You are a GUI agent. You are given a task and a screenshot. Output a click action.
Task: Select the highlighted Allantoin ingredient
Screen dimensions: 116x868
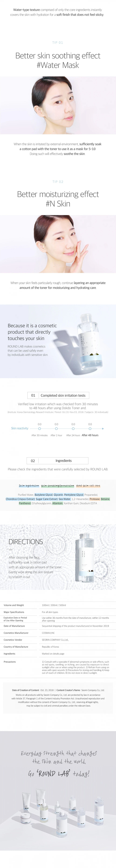[x=57, y=503]
